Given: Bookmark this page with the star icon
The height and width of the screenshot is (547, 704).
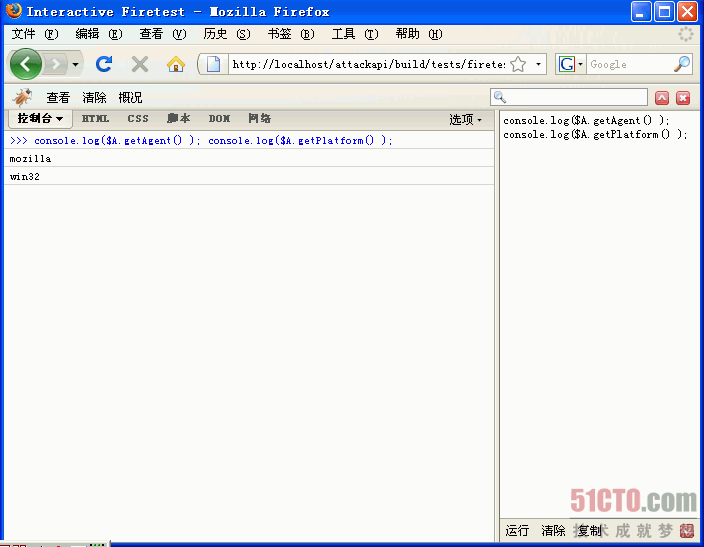Looking at the screenshot, I should 518,64.
